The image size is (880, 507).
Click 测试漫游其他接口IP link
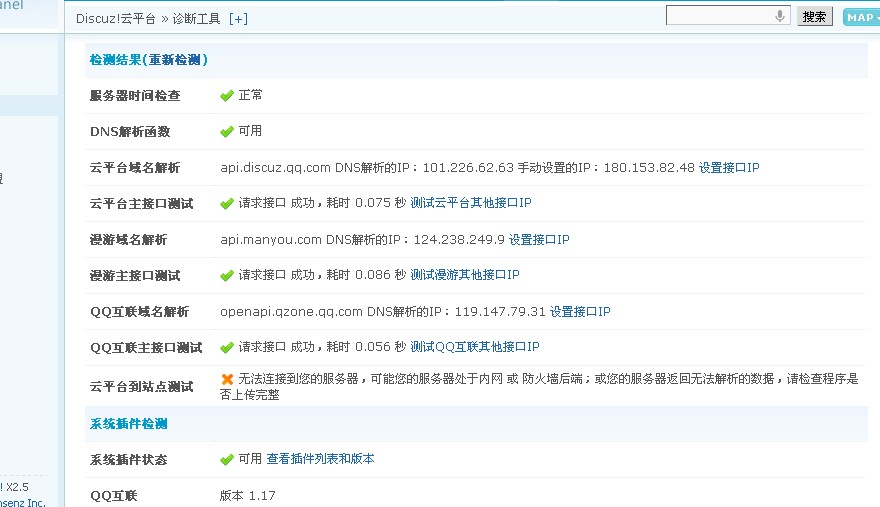(465, 275)
